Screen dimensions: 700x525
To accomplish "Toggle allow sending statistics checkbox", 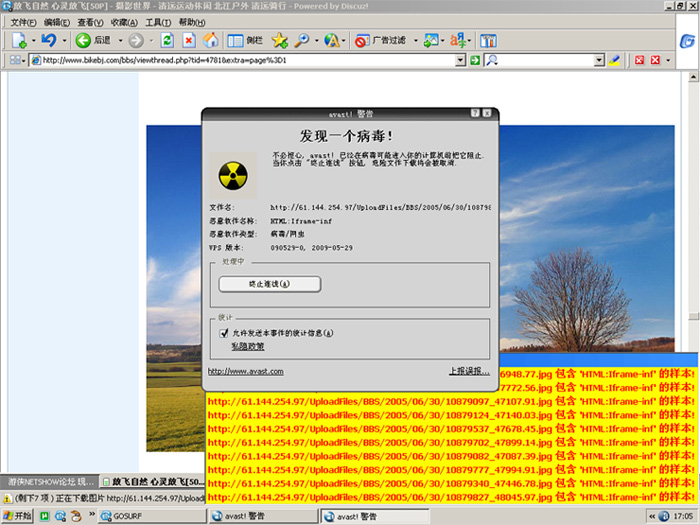I will (x=224, y=332).
